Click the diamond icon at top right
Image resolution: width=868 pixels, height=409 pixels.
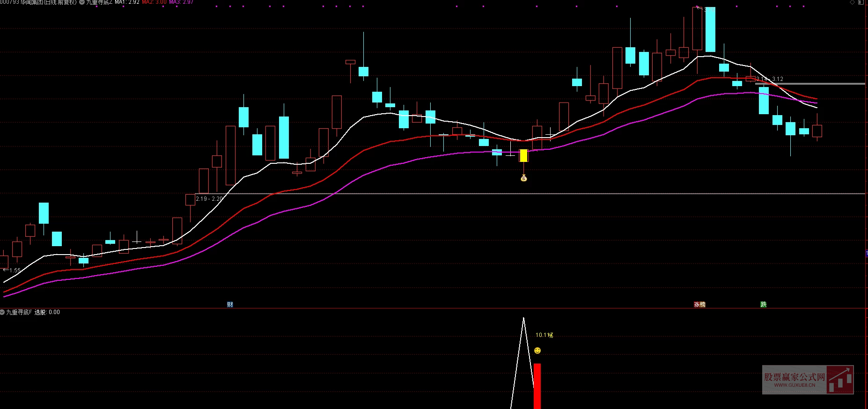pos(852,2)
